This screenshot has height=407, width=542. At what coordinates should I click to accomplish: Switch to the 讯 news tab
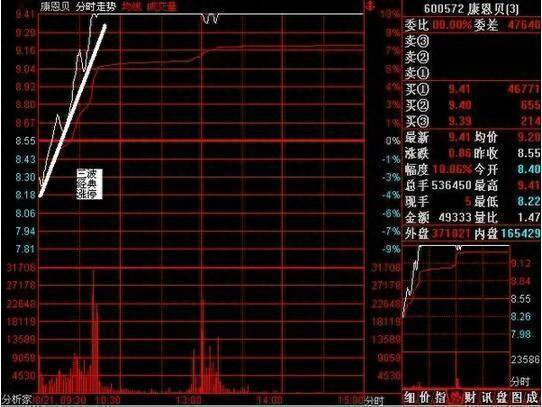[486, 397]
